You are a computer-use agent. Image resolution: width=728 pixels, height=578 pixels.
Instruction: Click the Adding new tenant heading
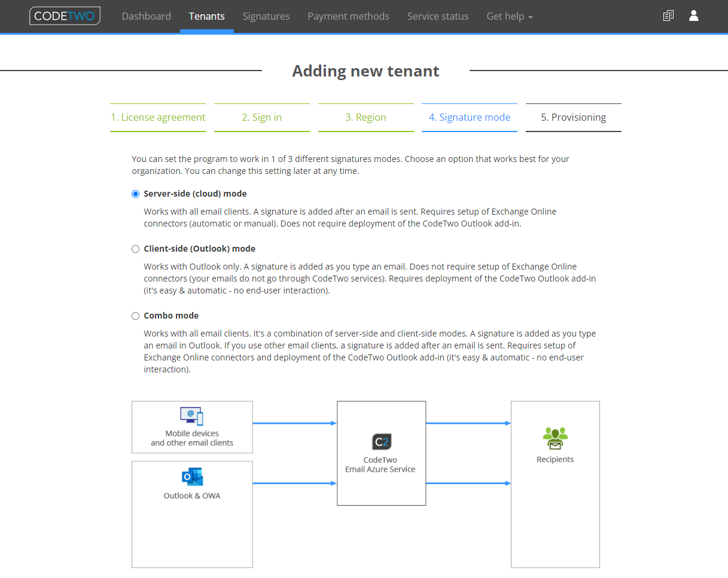[365, 71]
